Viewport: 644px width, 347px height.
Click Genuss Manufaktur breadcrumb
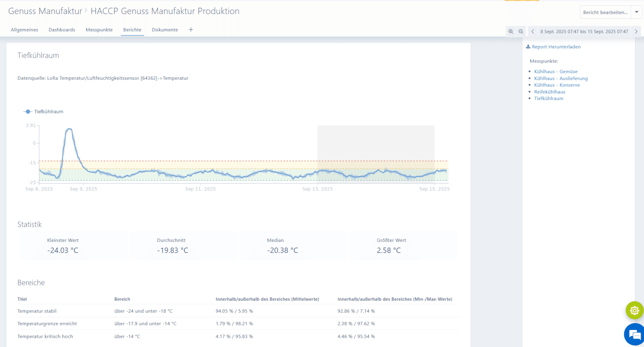(45, 11)
